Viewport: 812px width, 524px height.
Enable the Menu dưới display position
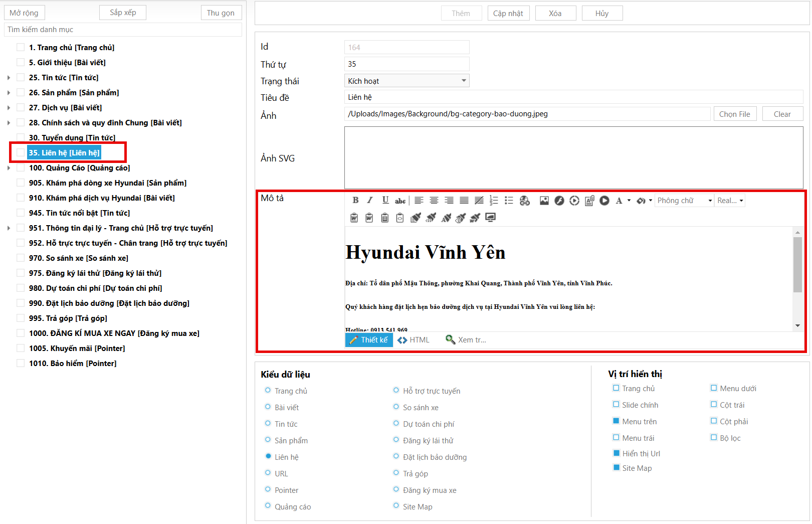pyautogui.click(x=714, y=388)
